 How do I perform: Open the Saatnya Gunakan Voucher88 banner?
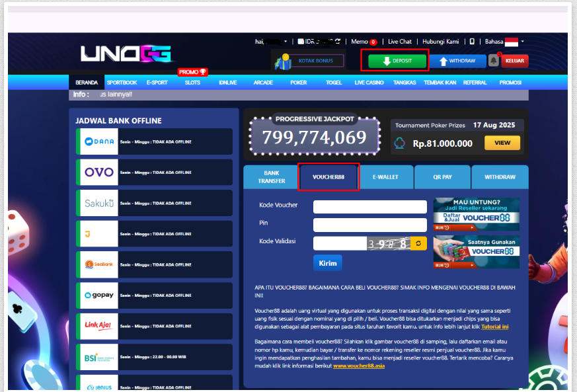[476, 252]
